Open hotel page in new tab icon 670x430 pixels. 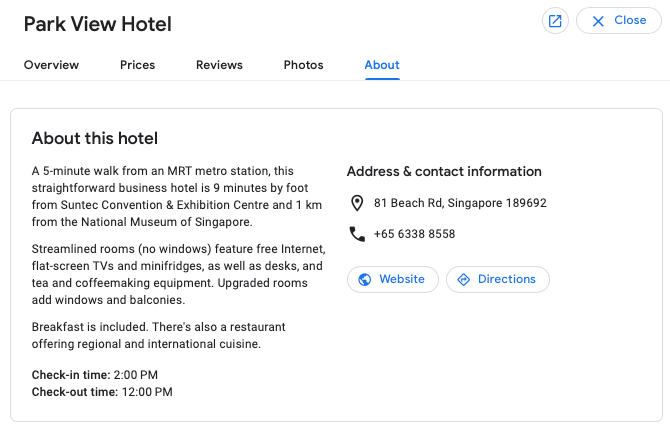click(x=555, y=21)
